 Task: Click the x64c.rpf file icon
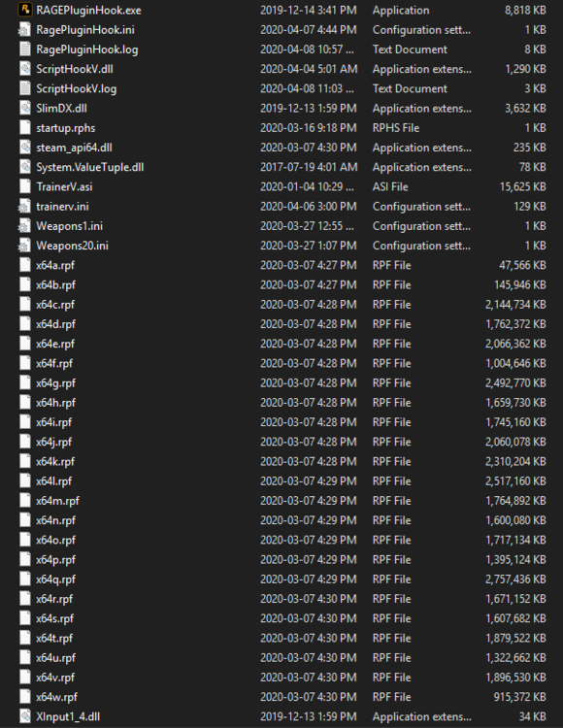click(x=25, y=304)
